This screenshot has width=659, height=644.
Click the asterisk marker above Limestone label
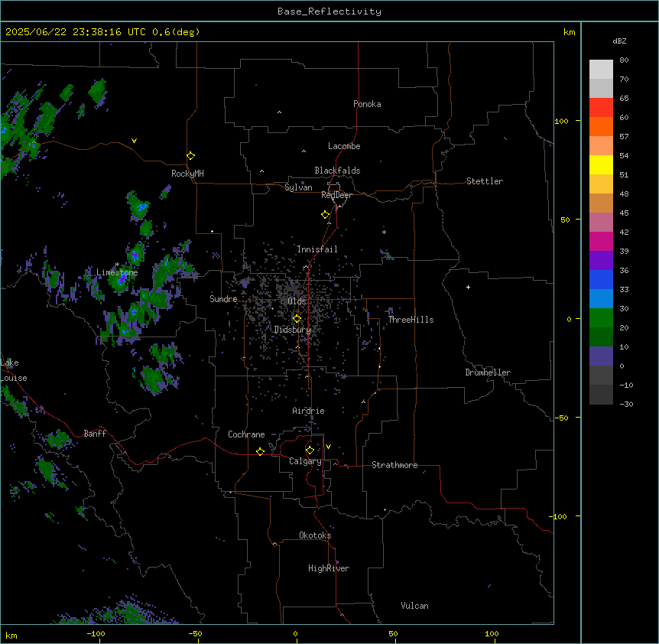(x=117, y=265)
